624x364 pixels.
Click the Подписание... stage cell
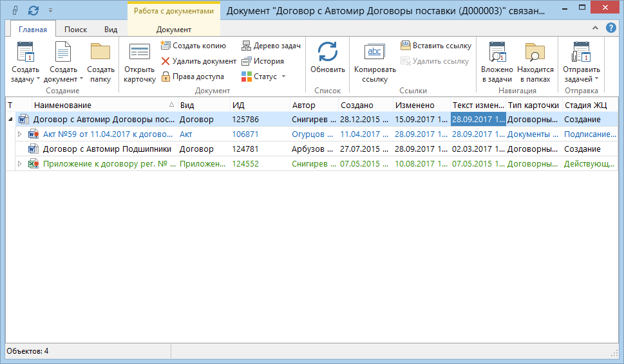590,134
